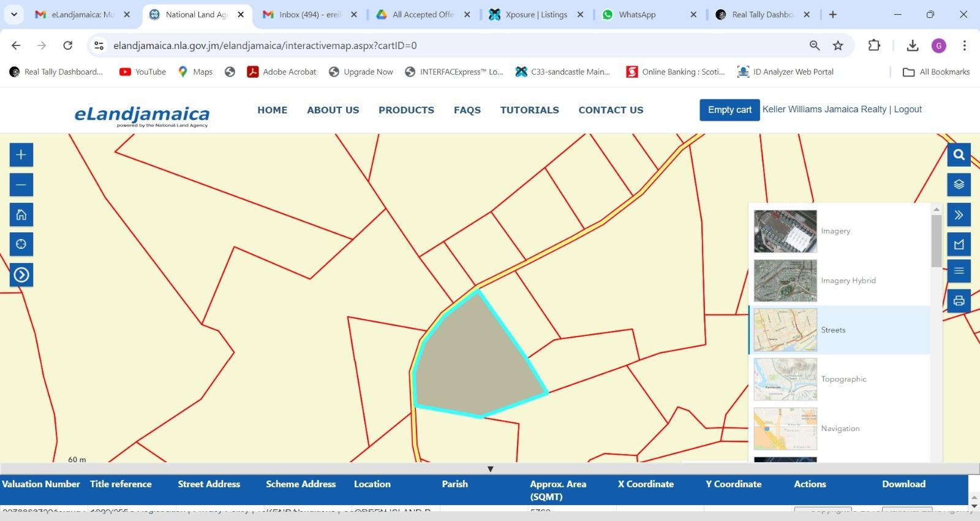This screenshot has height=521, width=980.
Task: Go back to previous page
Action: 16,45
